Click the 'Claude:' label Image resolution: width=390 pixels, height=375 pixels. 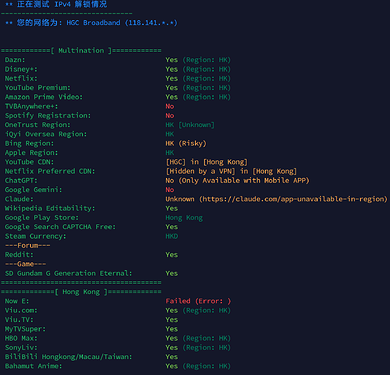(x=19, y=199)
